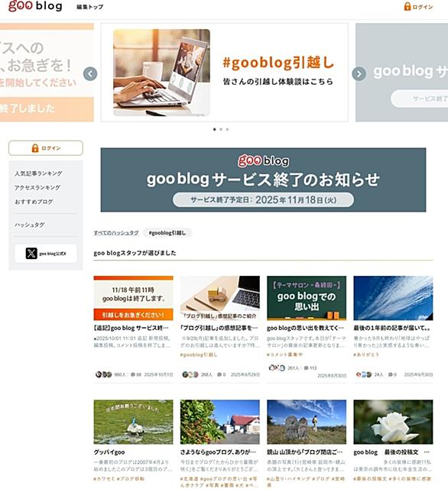Click the すべてのハッシュタグ link
Screen dimensions: 448x489
point(116,232)
